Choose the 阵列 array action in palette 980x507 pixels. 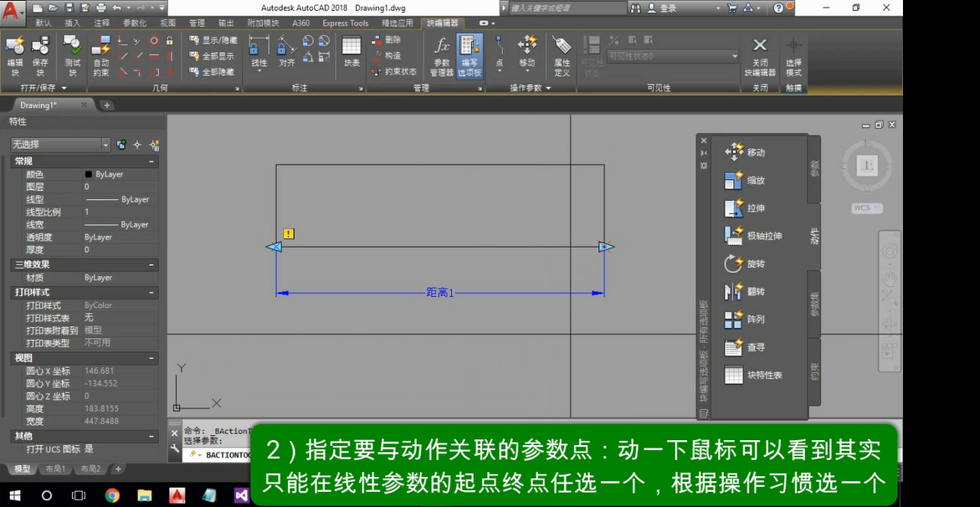click(x=745, y=320)
